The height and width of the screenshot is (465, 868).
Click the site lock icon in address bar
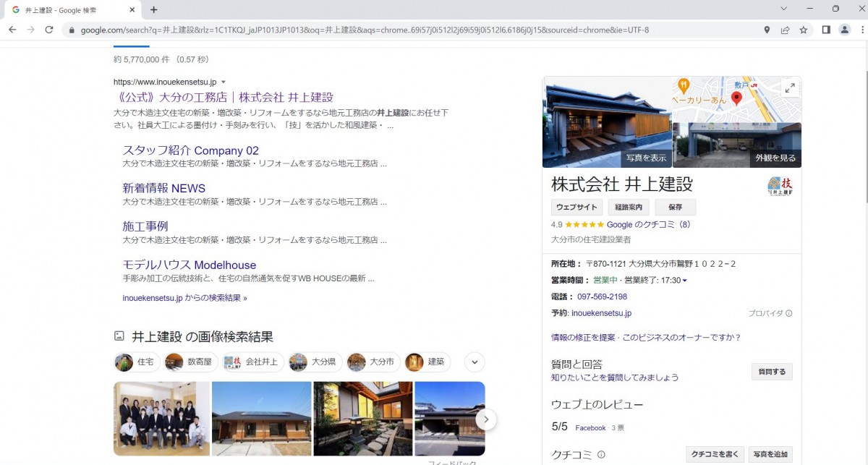(x=71, y=30)
